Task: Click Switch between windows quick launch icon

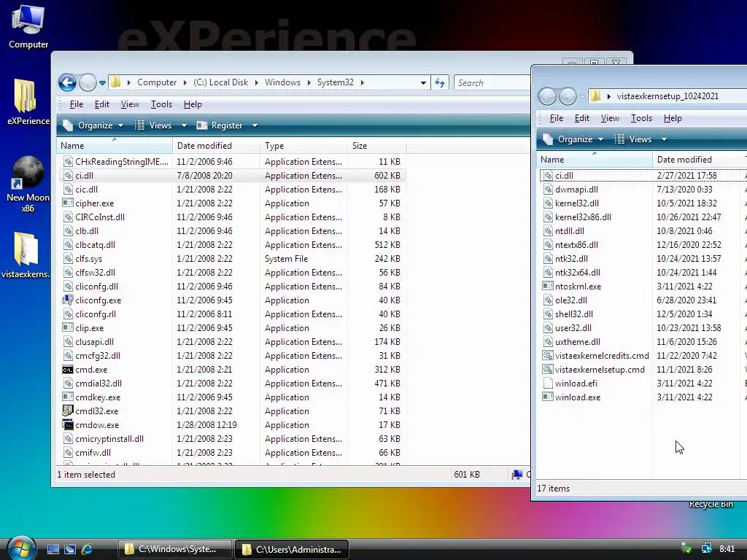Action: 70,550
